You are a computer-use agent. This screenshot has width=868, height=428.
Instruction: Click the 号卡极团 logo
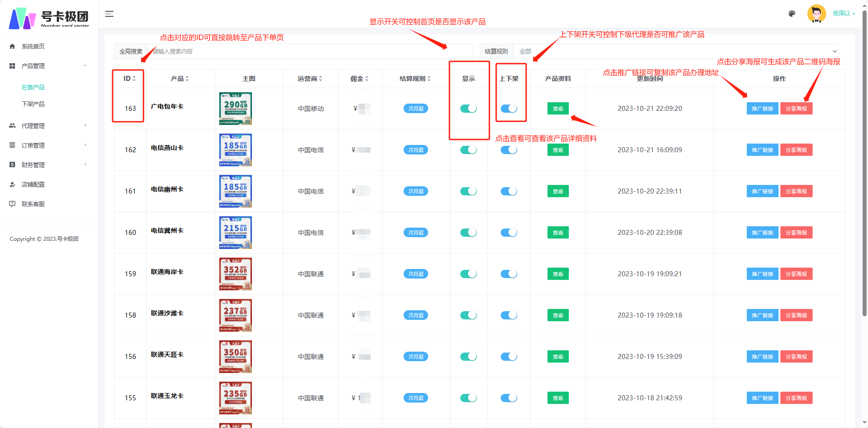(x=49, y=18)
